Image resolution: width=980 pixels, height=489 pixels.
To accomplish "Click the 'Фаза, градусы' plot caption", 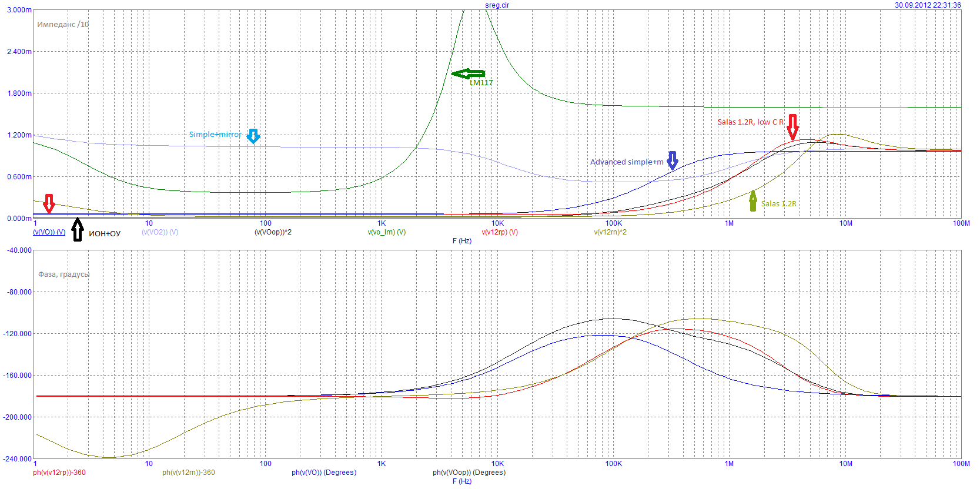I will [64, 274].
